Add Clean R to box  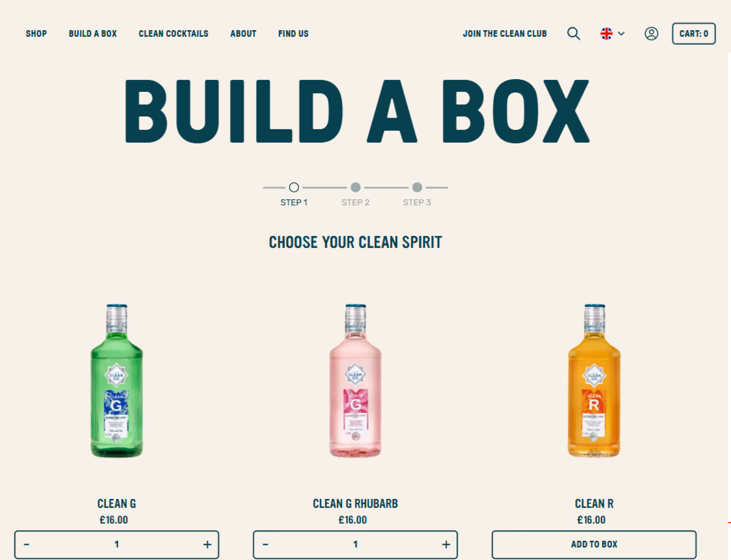pyautogui.click(x=594, y=544)
